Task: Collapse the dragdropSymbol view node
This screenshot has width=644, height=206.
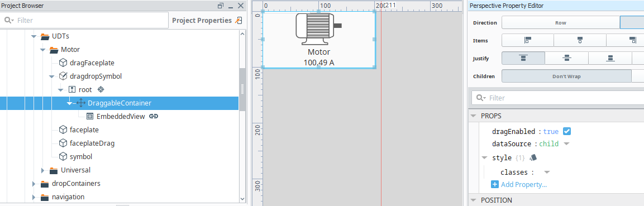Action: pos(52,76)
